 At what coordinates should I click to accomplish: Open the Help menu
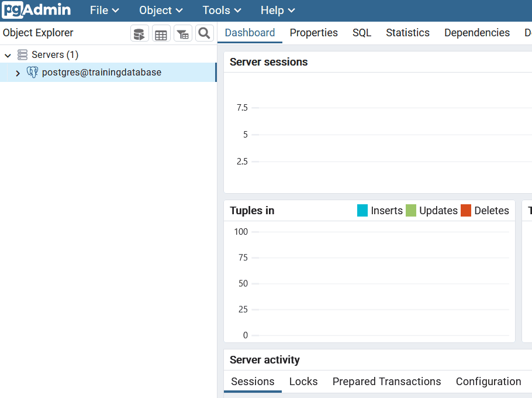(x=278, y=11)
